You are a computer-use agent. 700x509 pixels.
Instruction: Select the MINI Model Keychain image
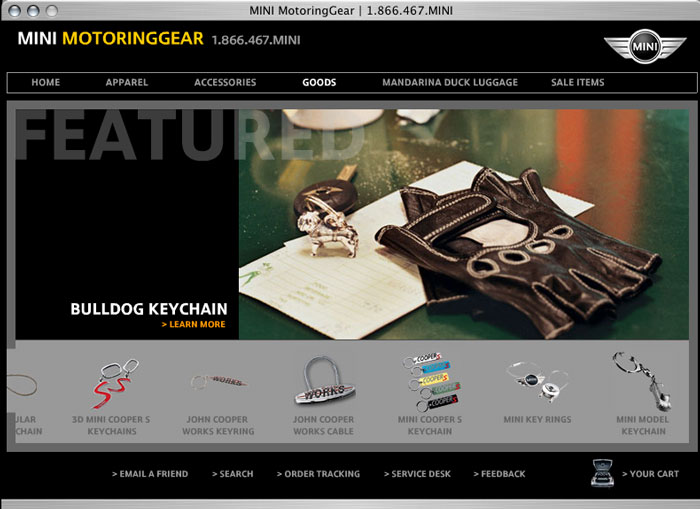643,381
